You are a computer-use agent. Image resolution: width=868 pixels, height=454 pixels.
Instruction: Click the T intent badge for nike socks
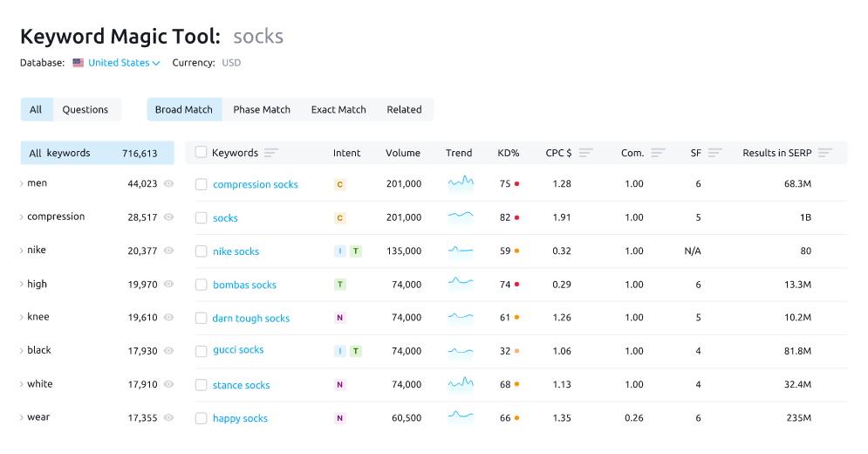[356, 251]
